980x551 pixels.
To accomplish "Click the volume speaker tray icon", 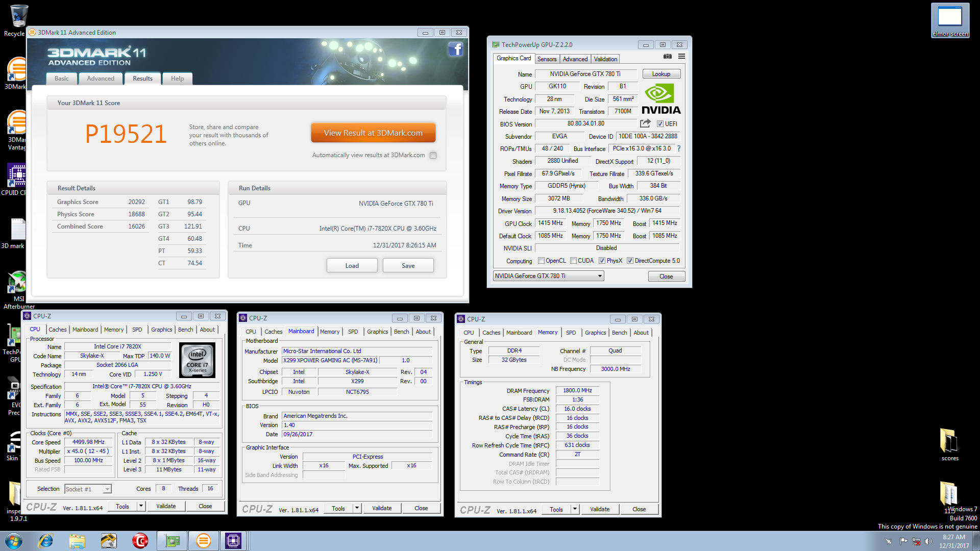I will tap(928, 541).
